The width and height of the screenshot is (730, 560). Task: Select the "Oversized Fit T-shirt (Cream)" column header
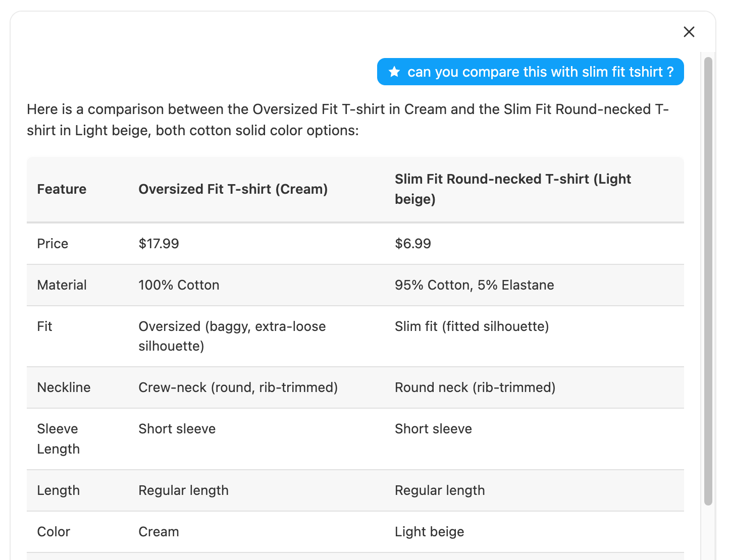[x=233, y=189]
